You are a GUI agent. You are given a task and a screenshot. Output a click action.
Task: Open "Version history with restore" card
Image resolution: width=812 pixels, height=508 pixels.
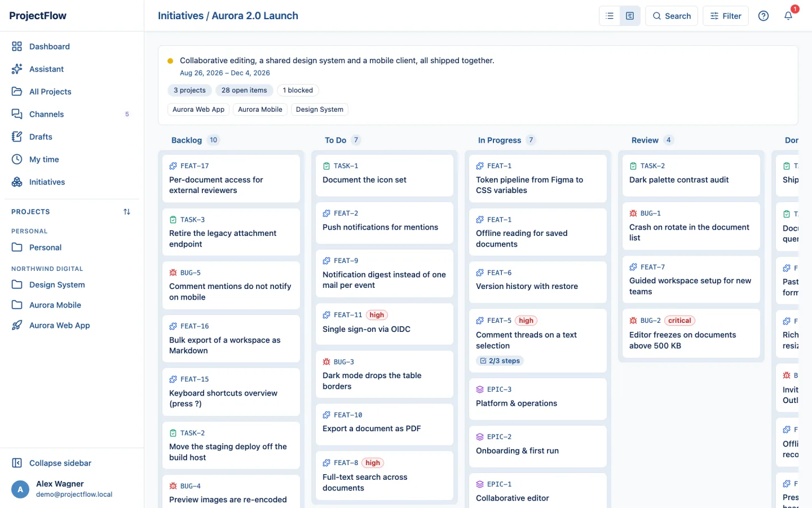538,282
